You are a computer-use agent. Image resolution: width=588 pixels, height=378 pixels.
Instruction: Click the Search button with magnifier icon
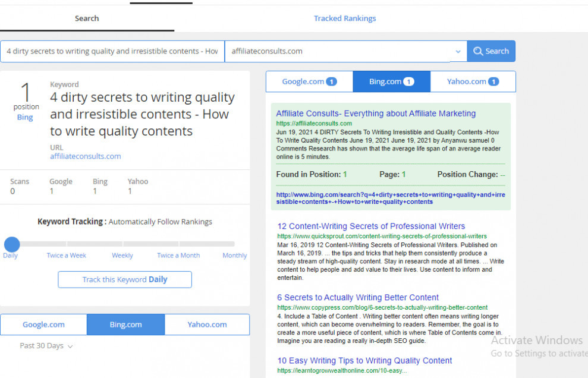point(490,51)
